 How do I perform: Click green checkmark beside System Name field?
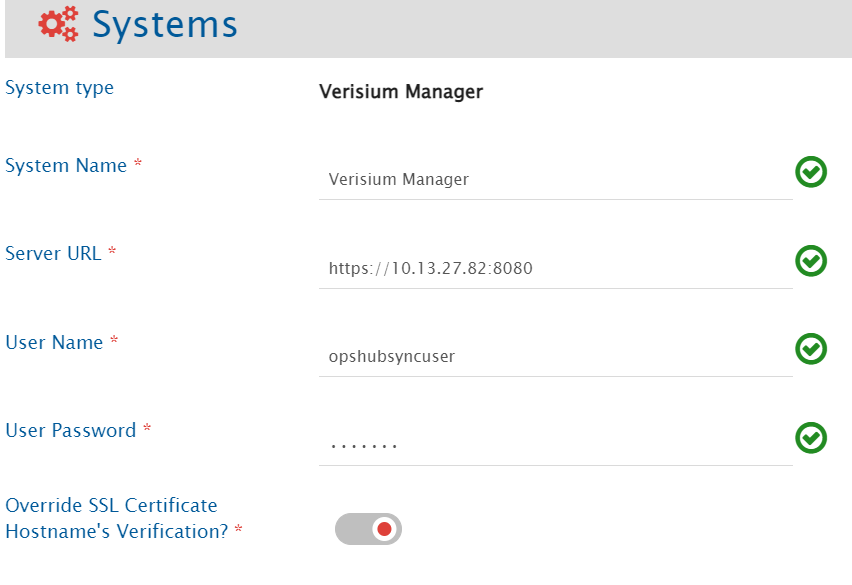tap(811, 173)
